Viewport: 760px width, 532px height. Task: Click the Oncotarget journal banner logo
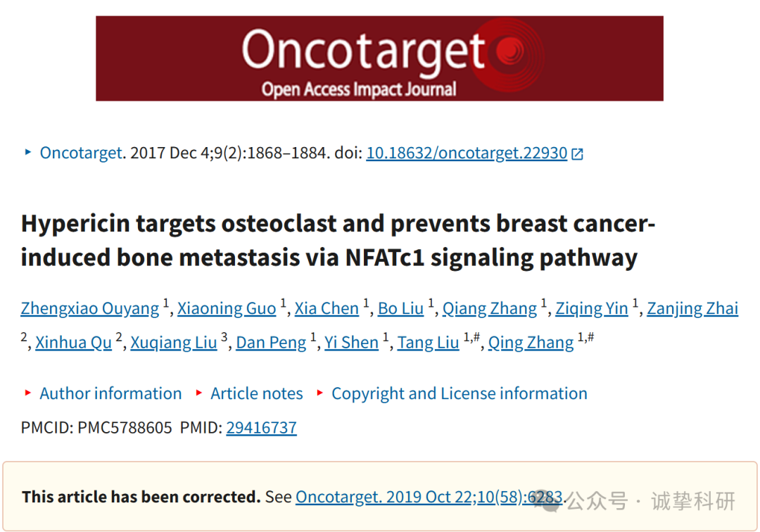pos(379,58)
